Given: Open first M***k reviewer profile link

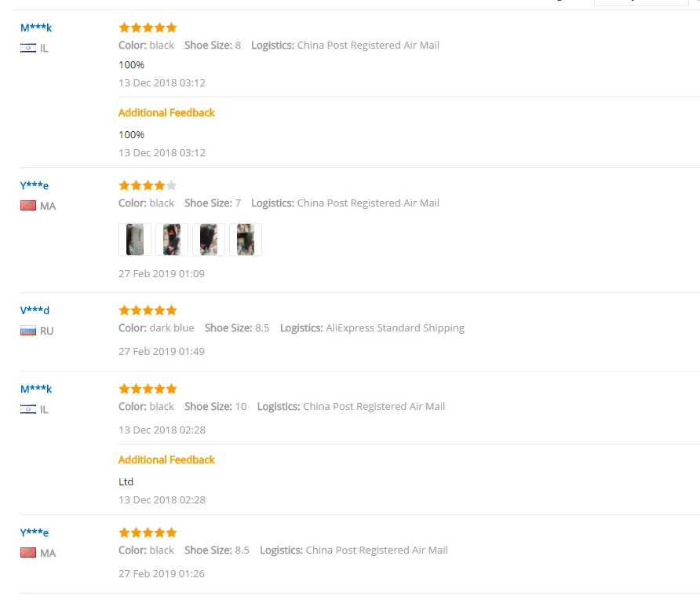Looking at the screenshot, I should click(x=36, y=27).
